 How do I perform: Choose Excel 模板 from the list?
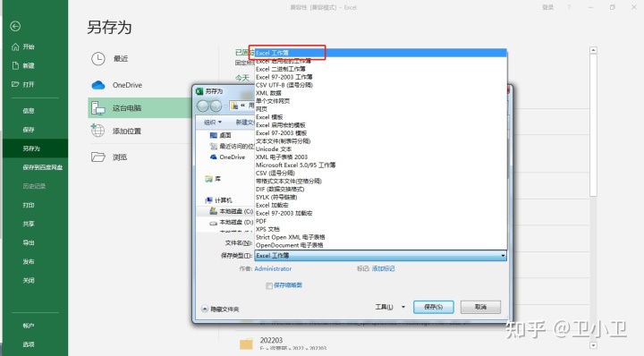coord(269,117)
